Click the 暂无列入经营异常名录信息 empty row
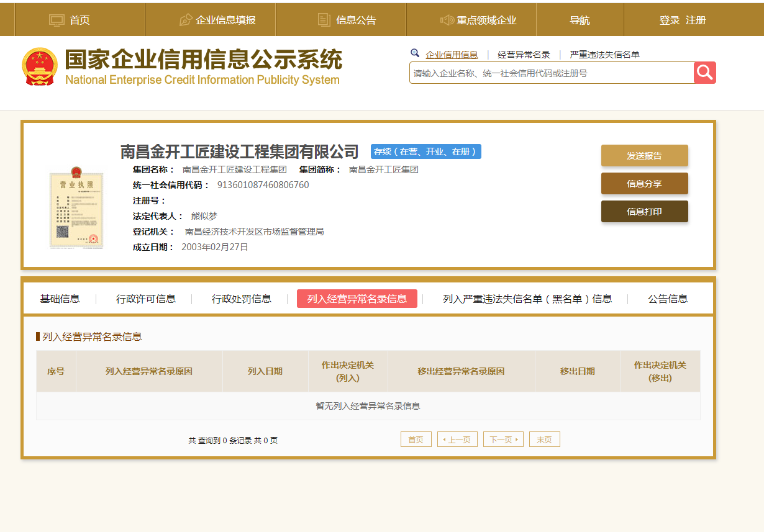Image resolution: width=764 pixels, height=532 pixels. [368, 406]
